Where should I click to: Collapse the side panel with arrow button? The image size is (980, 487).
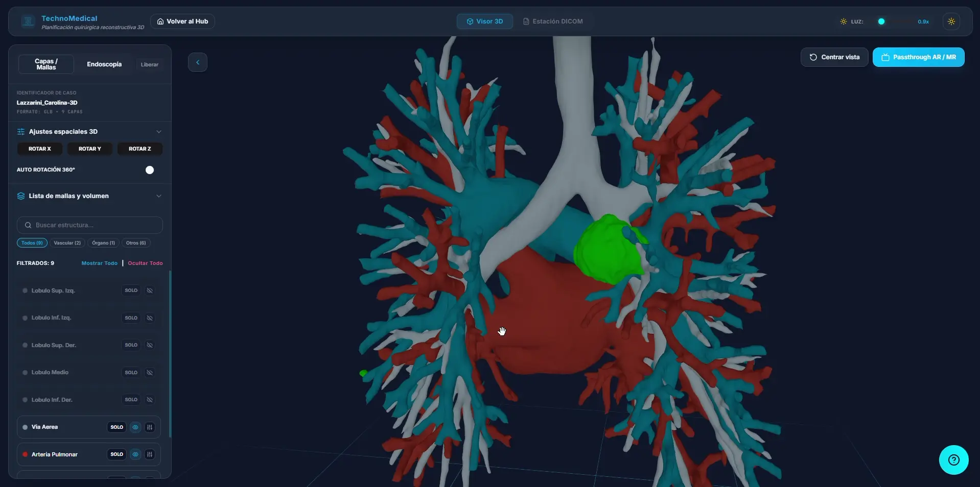[198, 62]
